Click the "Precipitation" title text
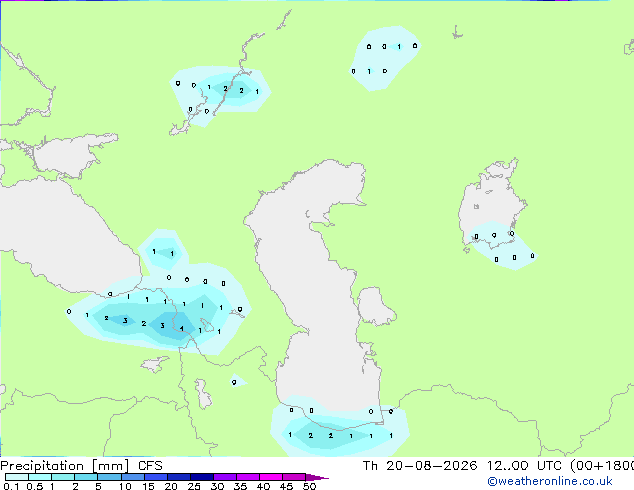634x490 pixels. (42, 466)
